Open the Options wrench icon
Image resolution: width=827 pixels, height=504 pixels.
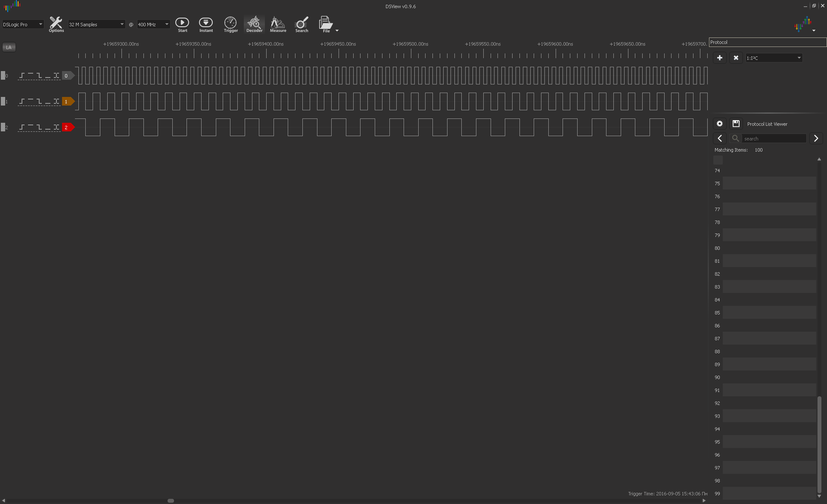click(x=56, y=24)
